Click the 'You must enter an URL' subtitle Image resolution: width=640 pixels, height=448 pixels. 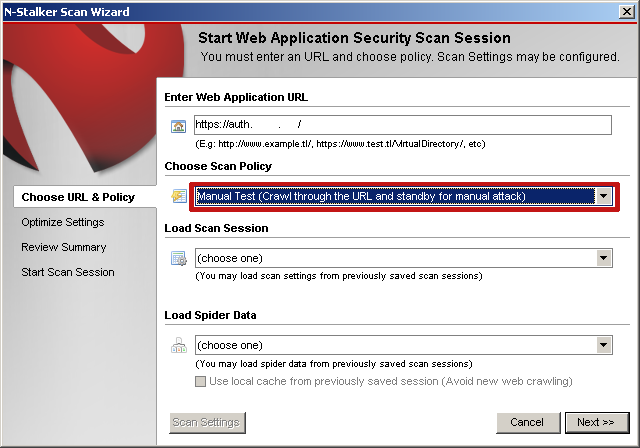[x=410, y=57]
